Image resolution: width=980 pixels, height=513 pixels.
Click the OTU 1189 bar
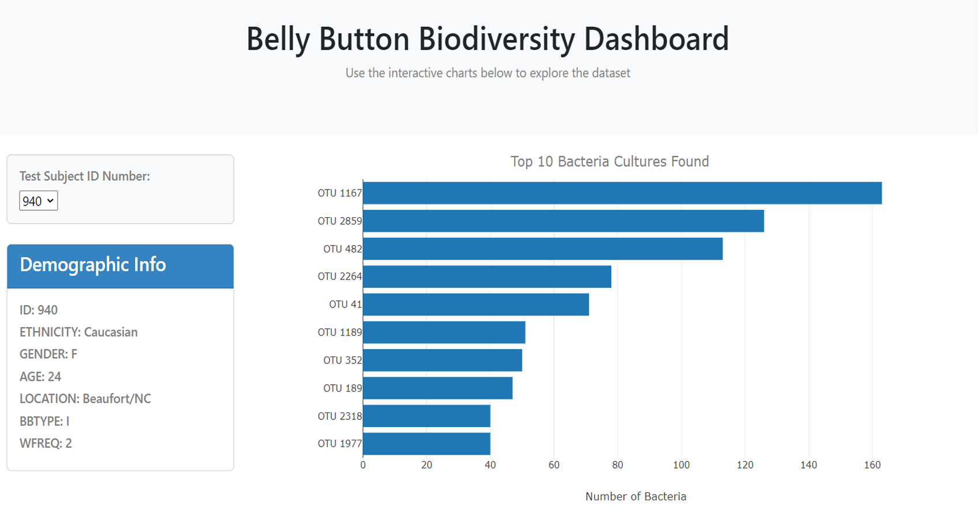pyautogui.click(x=444, y=332)
